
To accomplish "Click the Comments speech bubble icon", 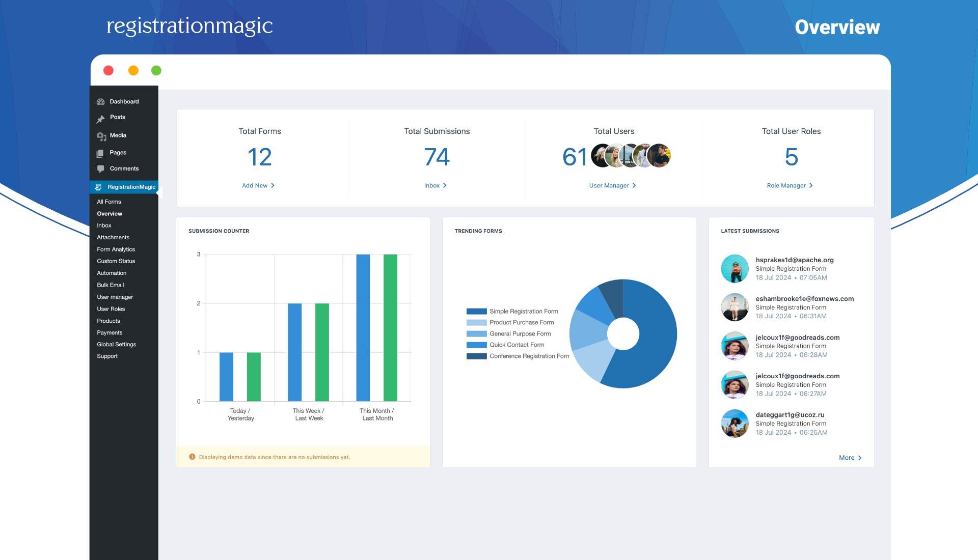I will [x=101, y=169].
